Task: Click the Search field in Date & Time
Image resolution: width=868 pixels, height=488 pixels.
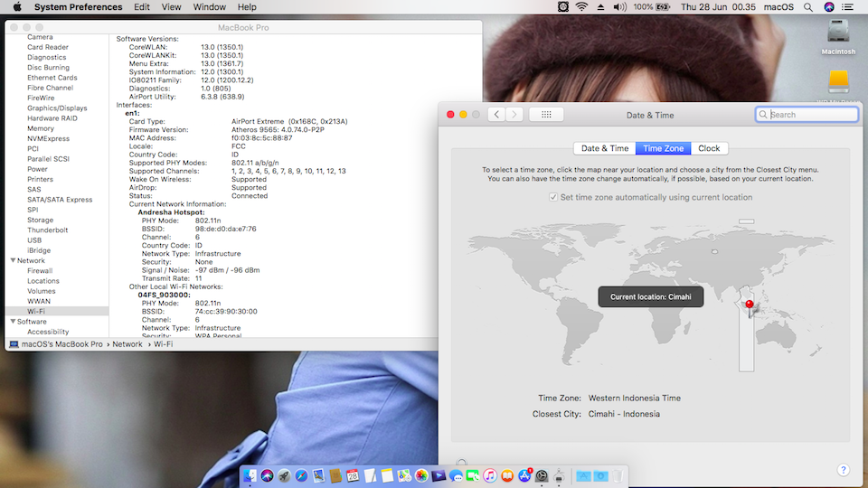Action: click(x=807, y=115)
